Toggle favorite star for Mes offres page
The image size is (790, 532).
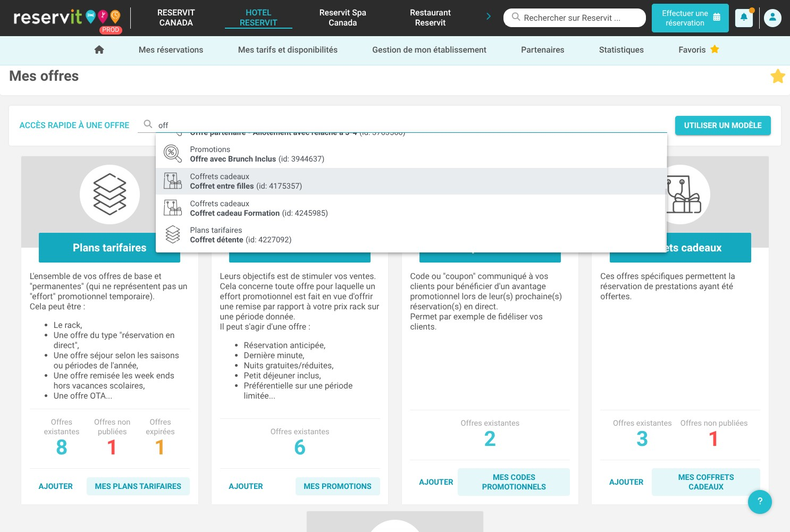pyautogui.click(x=778, y=76)
